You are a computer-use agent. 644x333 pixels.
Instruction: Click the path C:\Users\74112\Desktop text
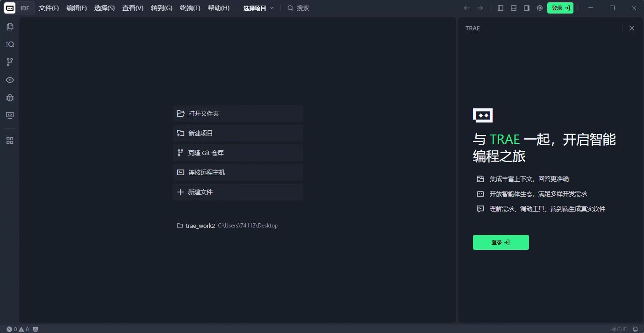pyautogui.click(x=248, y=226)
